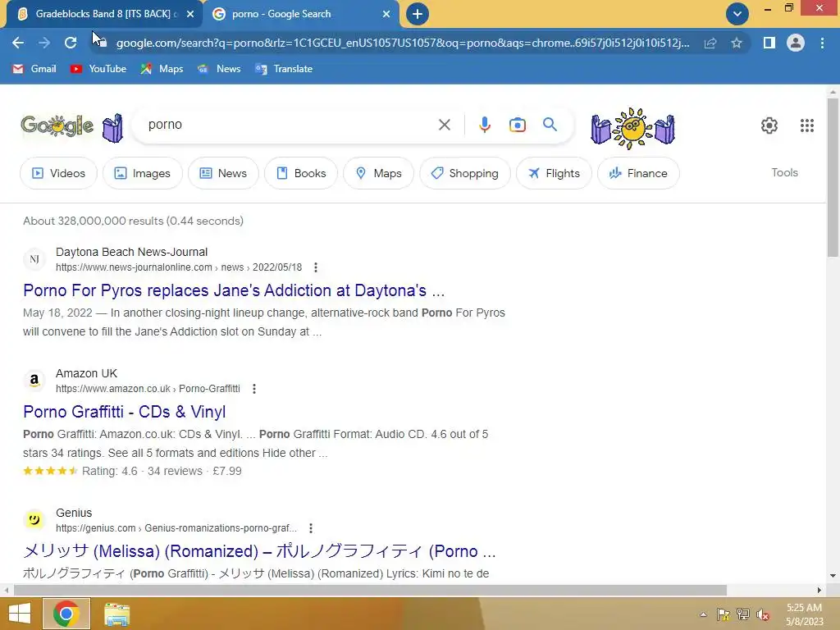Screen dimensions: 840x630
Task: Click the Amazon UK site name
Action: click(x=86, y=373)
